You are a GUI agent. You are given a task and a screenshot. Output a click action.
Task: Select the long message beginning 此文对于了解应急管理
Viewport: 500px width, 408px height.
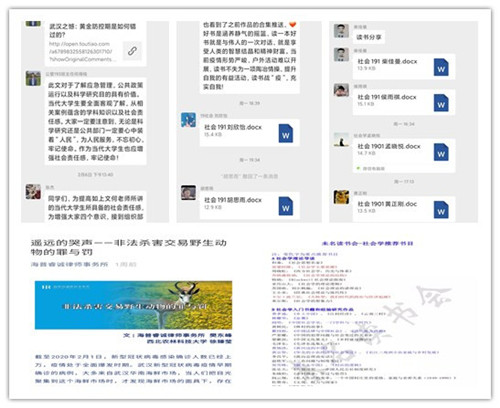[x=96, y=121]
